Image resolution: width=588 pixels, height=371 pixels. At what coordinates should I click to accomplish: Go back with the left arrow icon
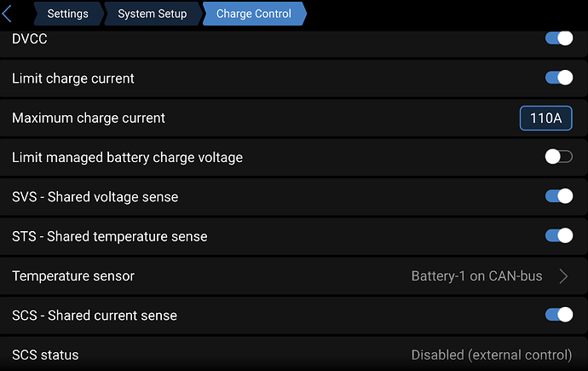[7, 14]
